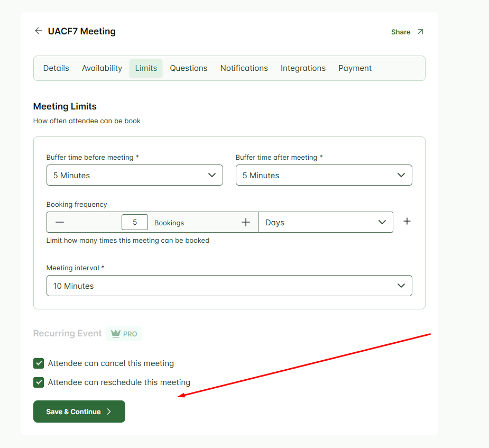Click the PRO crown badge

[x=124, y=334]
